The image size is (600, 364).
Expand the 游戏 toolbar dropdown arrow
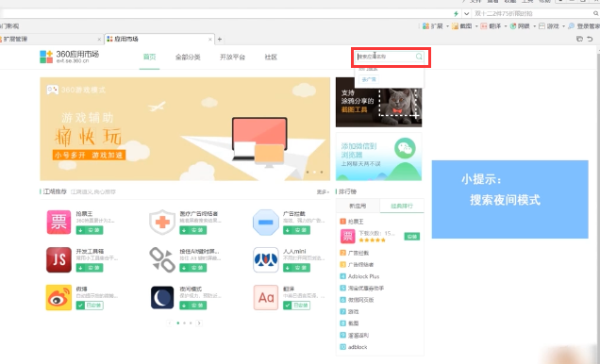point(563,26)
